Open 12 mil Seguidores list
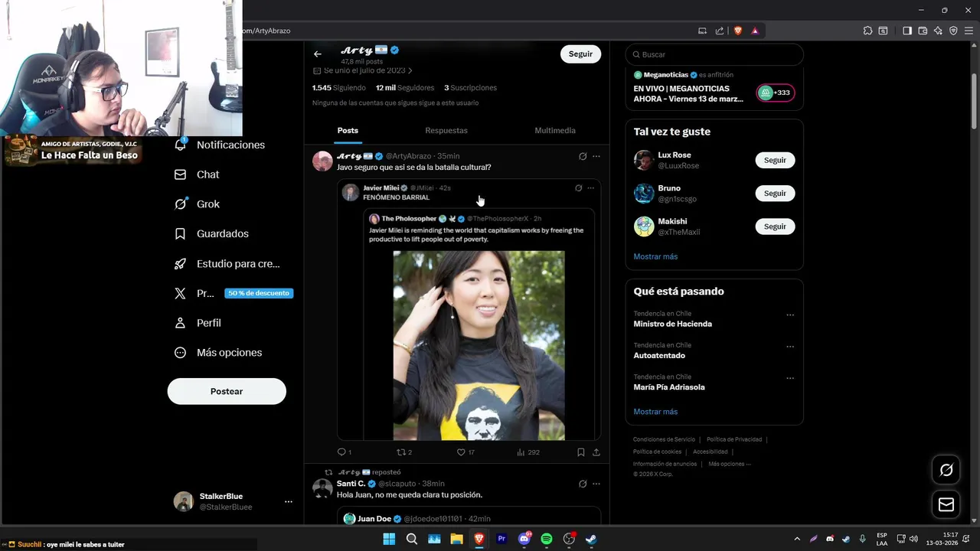This screenshot has height=551, width=980. (405, 88)
